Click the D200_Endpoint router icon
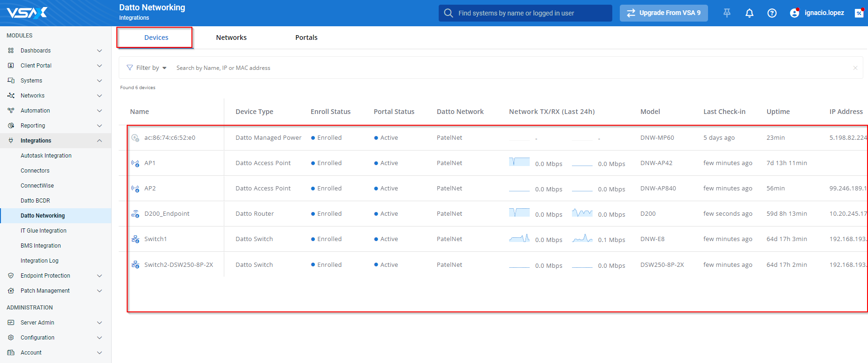This screenshot has height=363, width=868. point(135,214)
